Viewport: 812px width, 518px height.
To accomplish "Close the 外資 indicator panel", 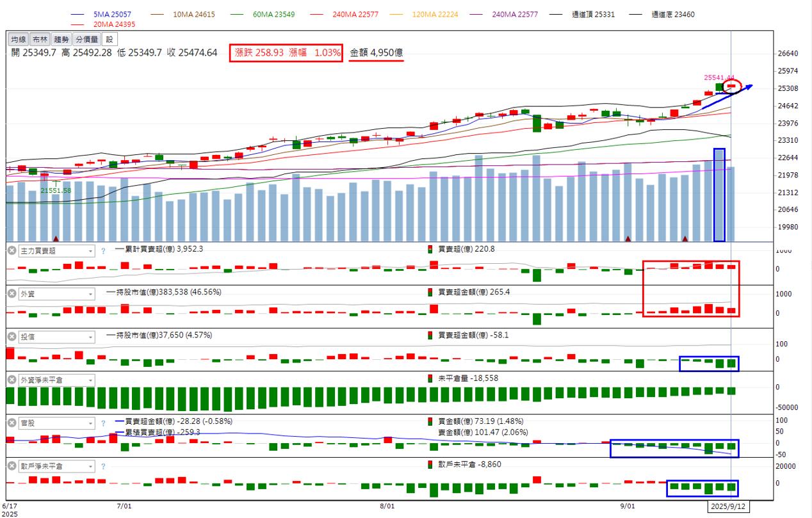I will (12, 294).
